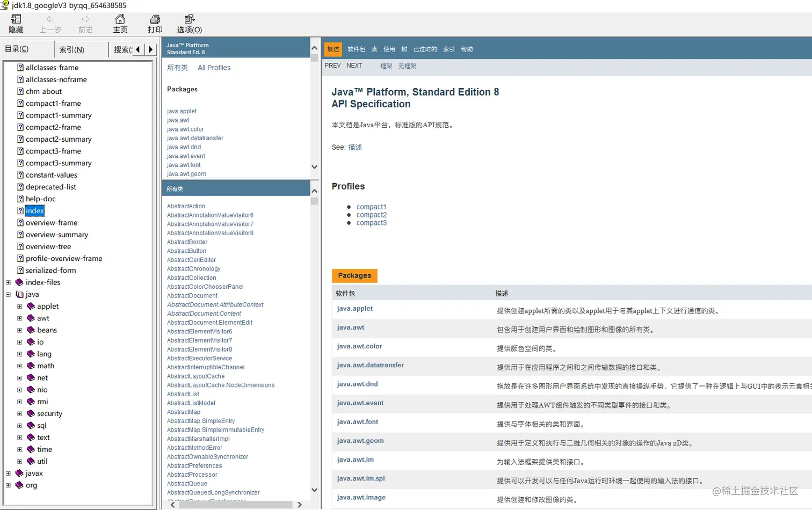Click the overview-tree page icon
This screenshot has width=812, height=510.
click(x=20, y=246)
